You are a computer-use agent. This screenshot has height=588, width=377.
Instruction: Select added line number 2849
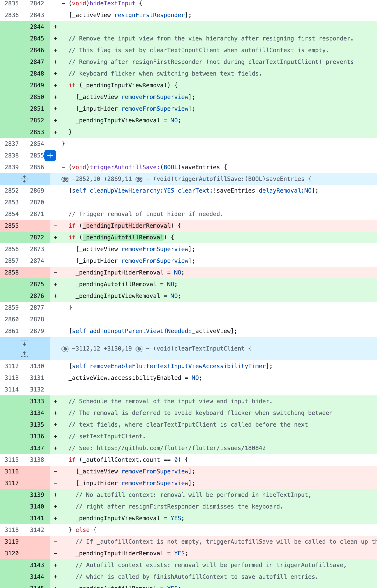(x=37, y=85)
